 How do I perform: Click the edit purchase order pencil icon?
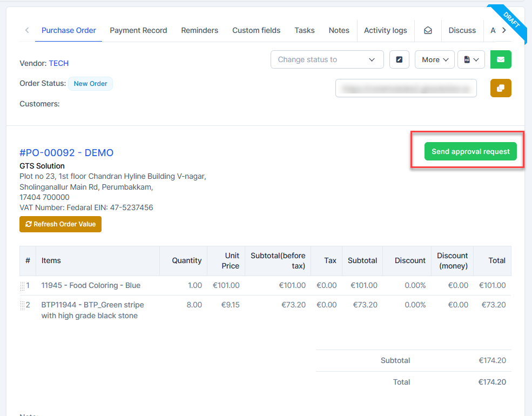click(399, 59)
